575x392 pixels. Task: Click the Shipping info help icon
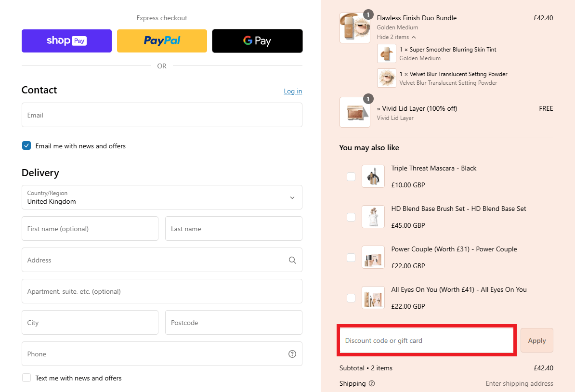[371, 383]
